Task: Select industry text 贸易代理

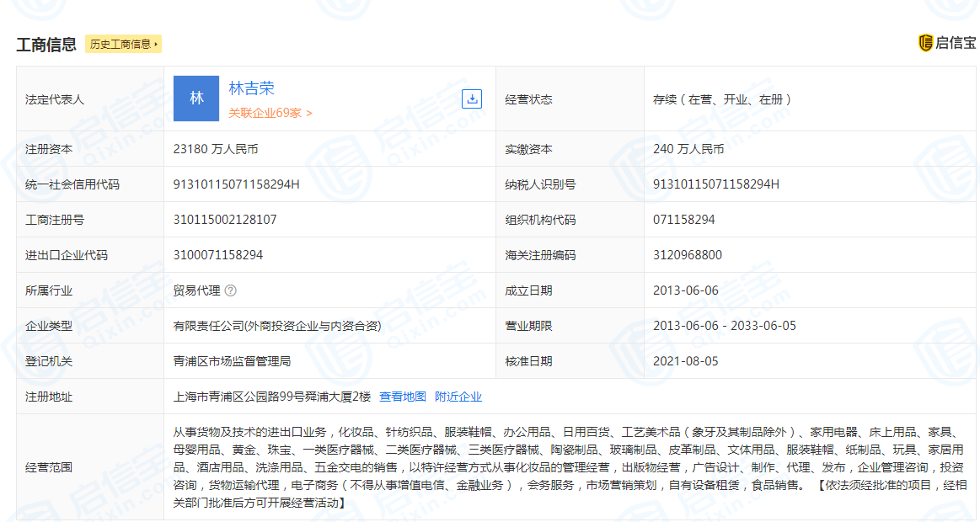Action: [x=197, y=290]
